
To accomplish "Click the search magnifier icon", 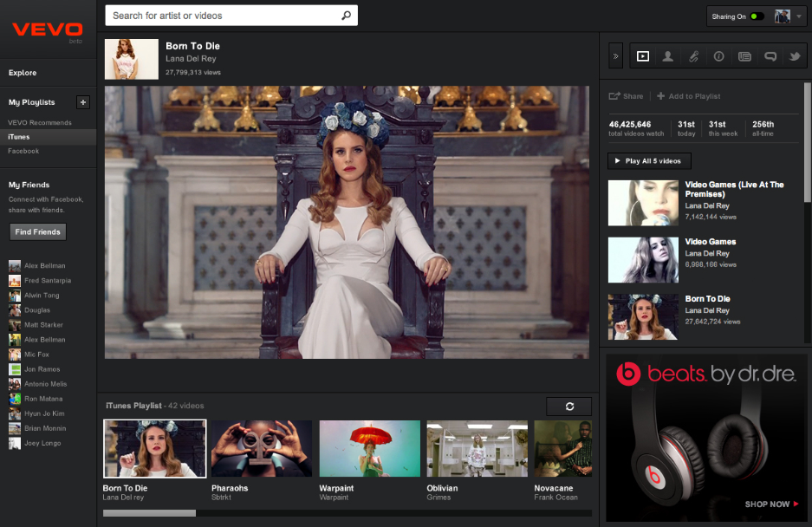I will tap(346, 16).
